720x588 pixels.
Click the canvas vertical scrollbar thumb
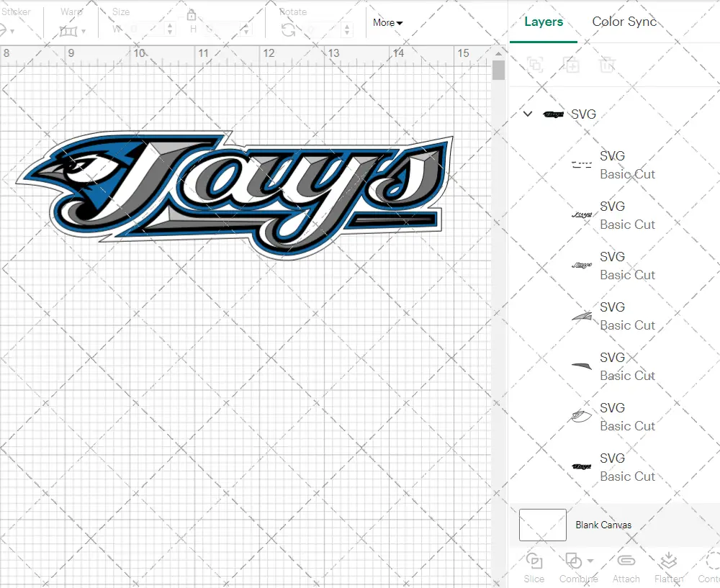coord(498,71)
